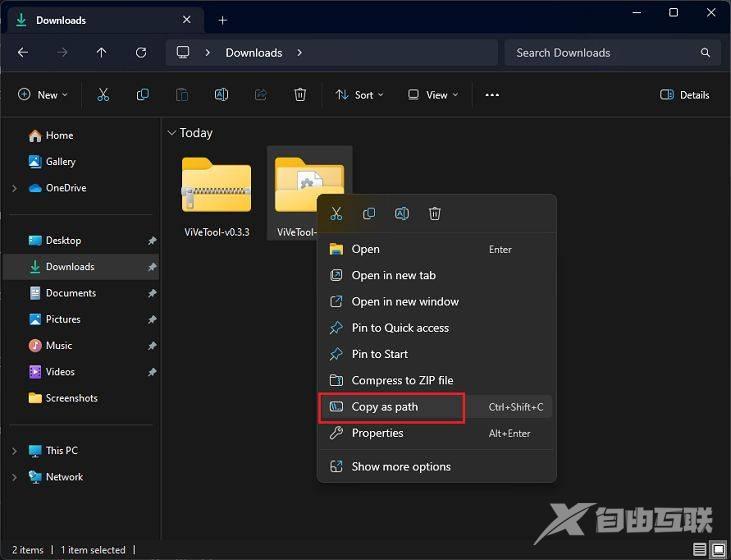Open Desktop in the sidebar

coord(55,241)
